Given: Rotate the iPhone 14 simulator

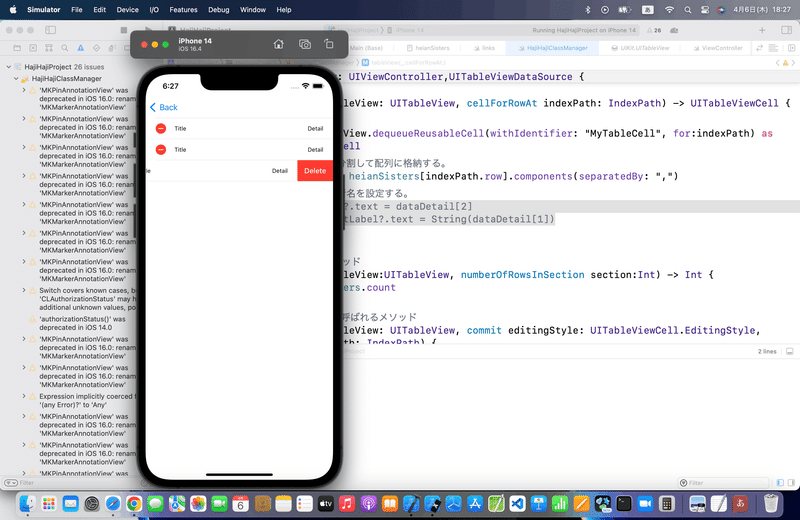Looking at the screenshot, I should (x=329, y=44).
